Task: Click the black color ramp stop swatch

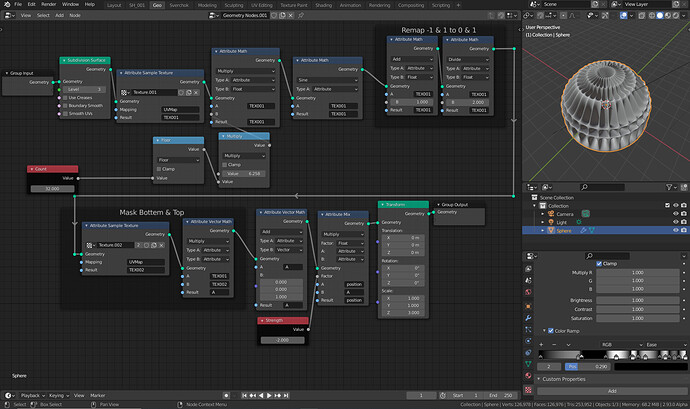Action: [650, 366]
